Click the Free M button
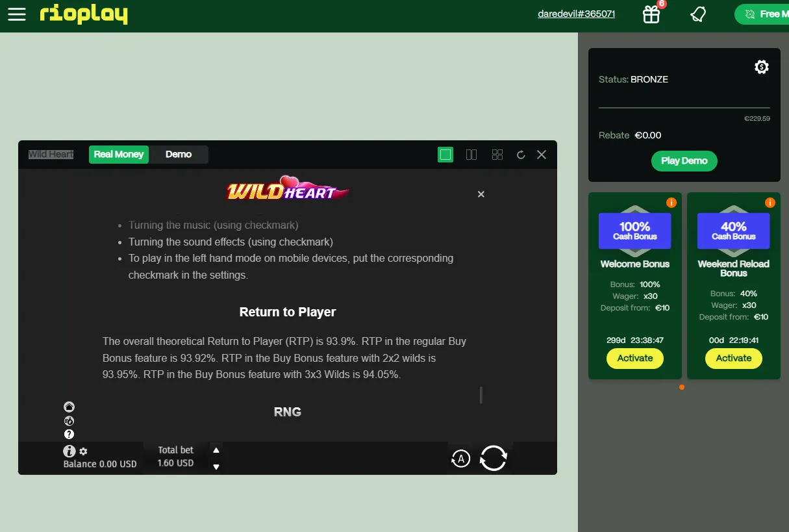The height and width of the screenshot is (532, 789). tap(762, 14)
